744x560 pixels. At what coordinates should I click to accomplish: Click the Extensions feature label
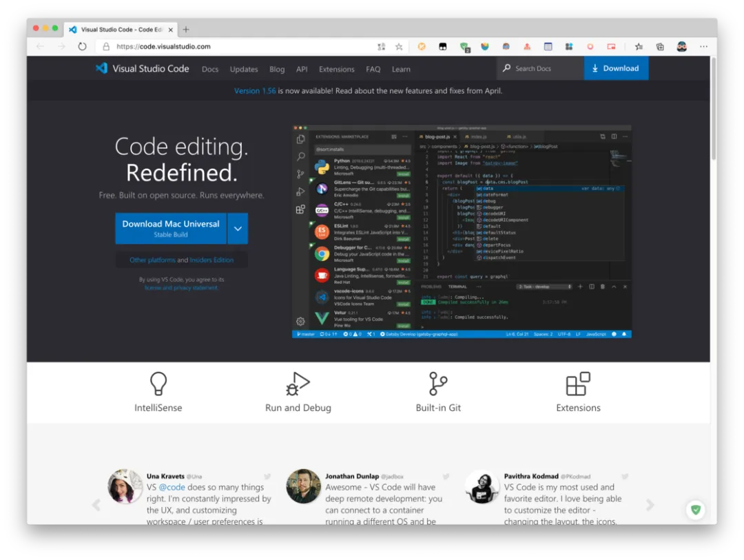pos(578,408)
